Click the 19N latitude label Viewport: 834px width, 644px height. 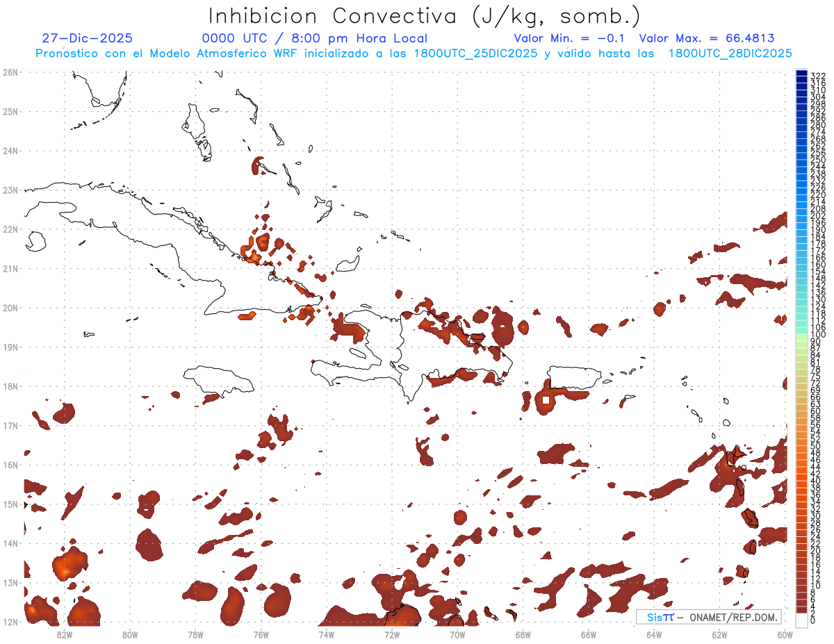(10, 347)
